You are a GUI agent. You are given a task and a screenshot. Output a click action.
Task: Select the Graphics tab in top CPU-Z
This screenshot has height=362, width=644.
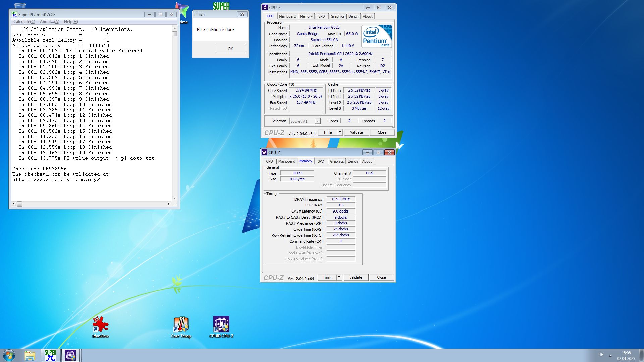pos(337,16)
